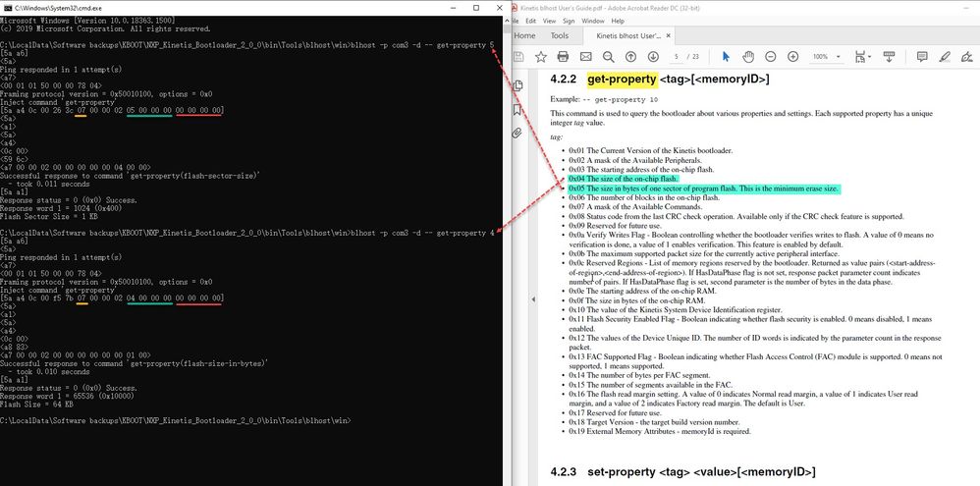Click the '0x05 The size in bytes of one sector' line
This screenshot has width=980, height=486.
coord(704,189)
